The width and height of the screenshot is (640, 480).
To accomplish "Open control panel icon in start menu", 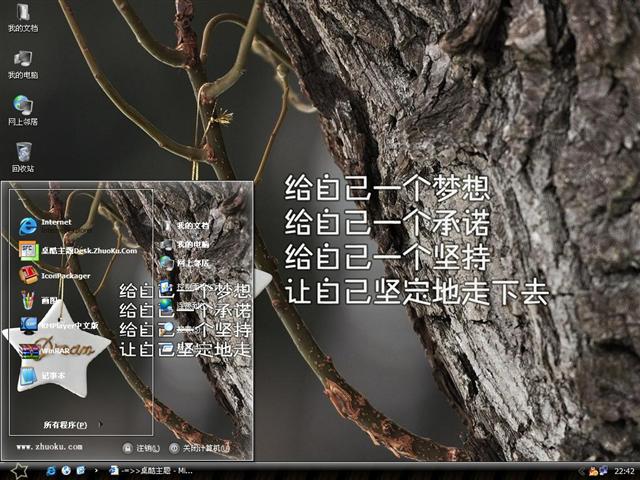I will (167, 289).
